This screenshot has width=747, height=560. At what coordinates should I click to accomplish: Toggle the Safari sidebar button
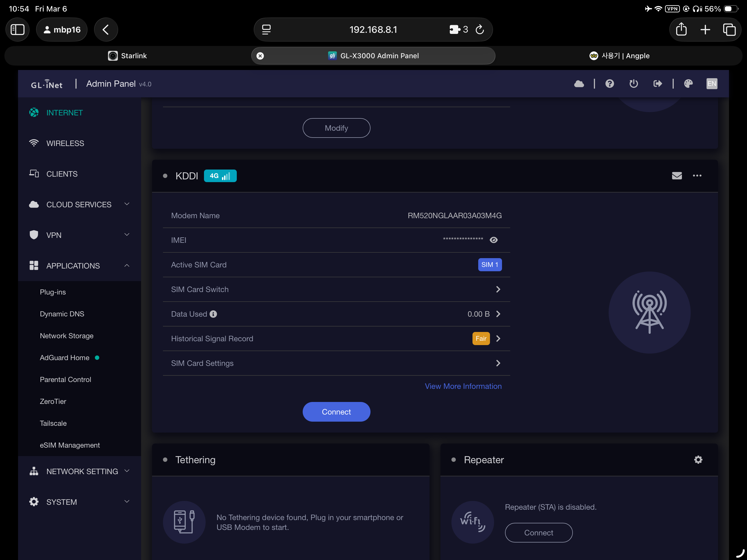[x=17, y=30]
